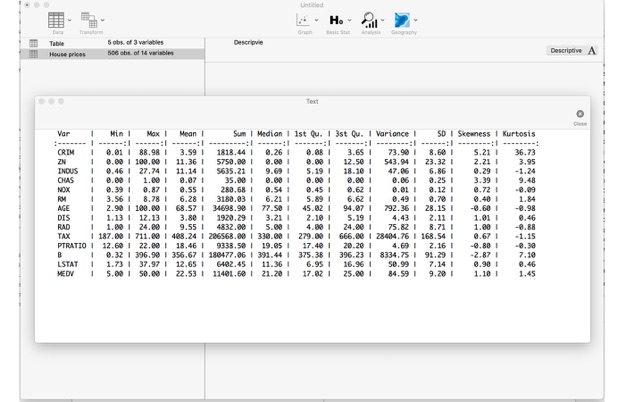Click the ZN row label
Screen dimensions: 643x402
click(x=62, y=162)
